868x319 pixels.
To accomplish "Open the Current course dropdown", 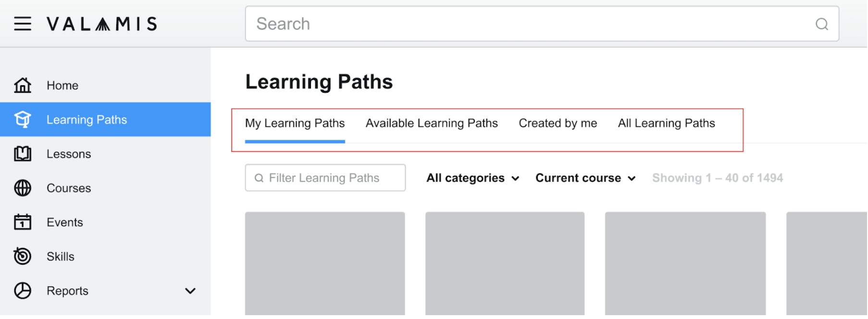I will tap(585, 178).
